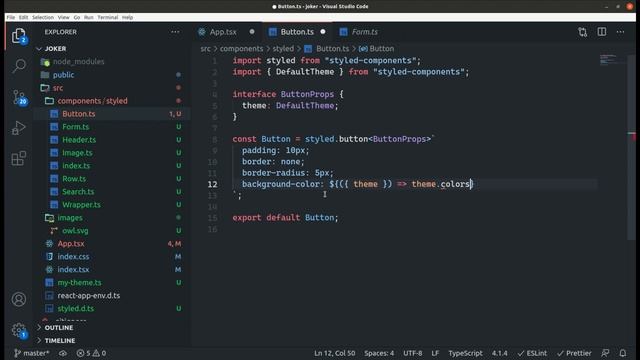
Task: Open the Selection menu
Action: [43, 17]
